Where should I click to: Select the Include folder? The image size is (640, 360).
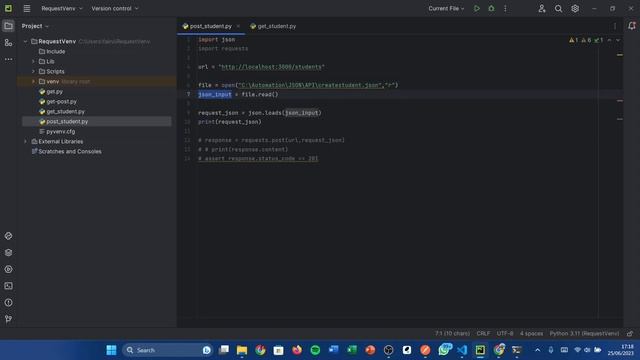[x=52, y=51]
